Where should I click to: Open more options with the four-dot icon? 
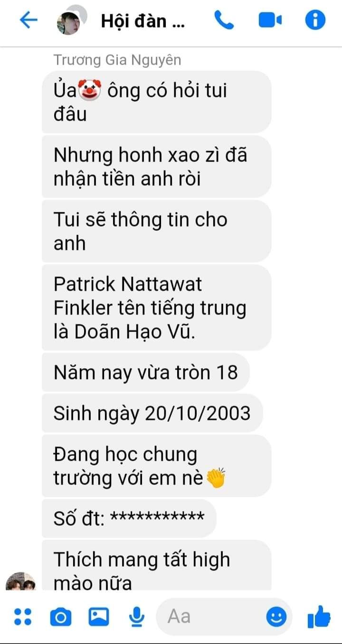[x=22, y=616]
